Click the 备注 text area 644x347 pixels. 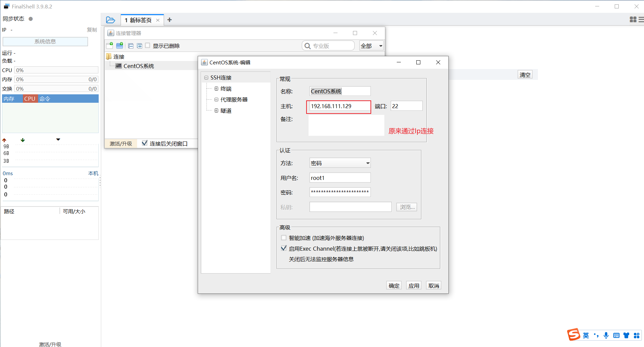[x=346, y=125]
